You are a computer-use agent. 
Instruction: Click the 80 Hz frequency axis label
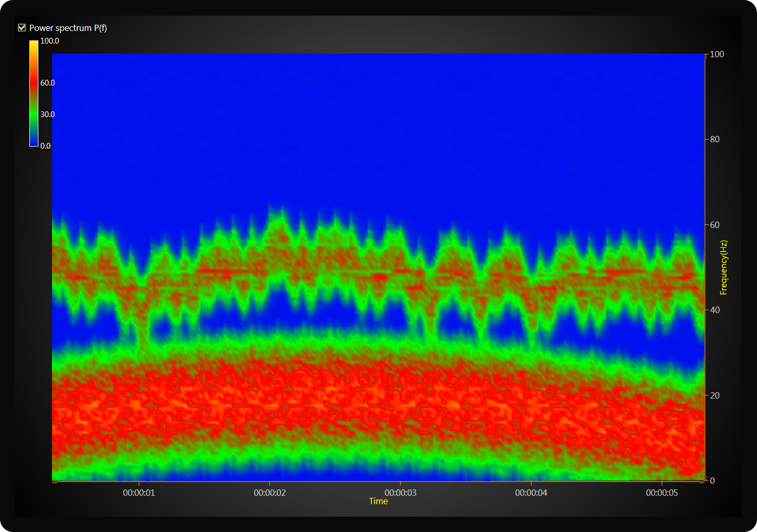[714, 140]
